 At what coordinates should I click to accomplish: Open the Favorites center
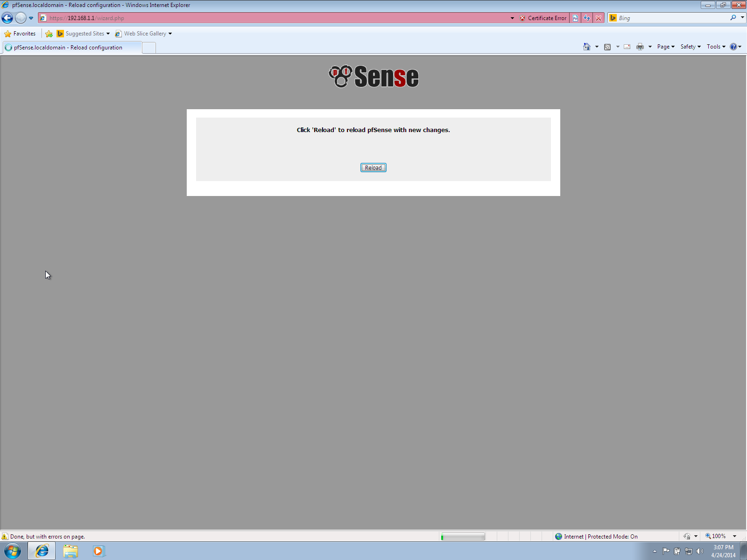[20, 34]
